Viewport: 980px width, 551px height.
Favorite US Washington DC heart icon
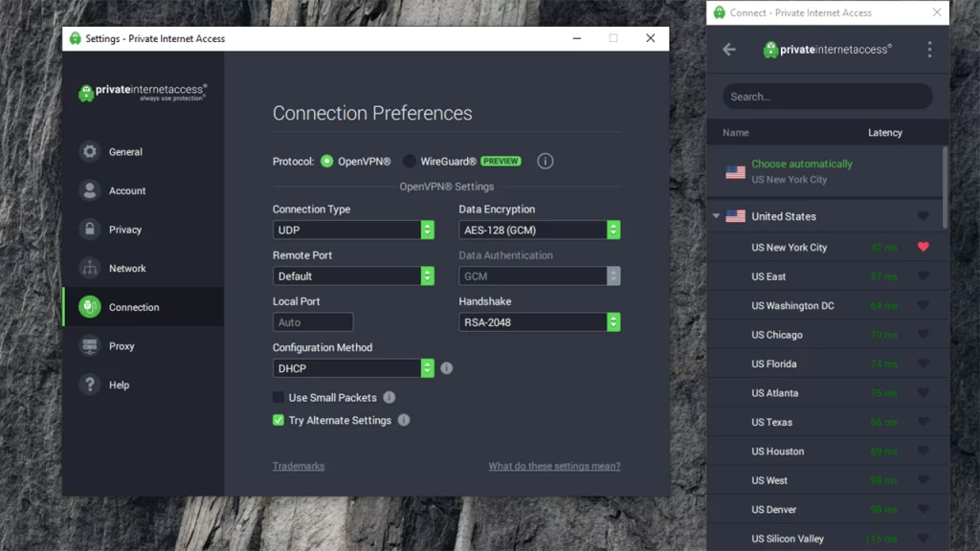(924, 305)
